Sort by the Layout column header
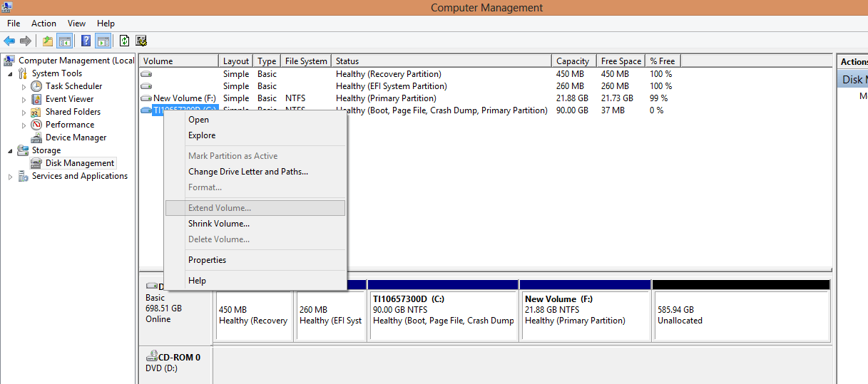 (x=236, y=61)
